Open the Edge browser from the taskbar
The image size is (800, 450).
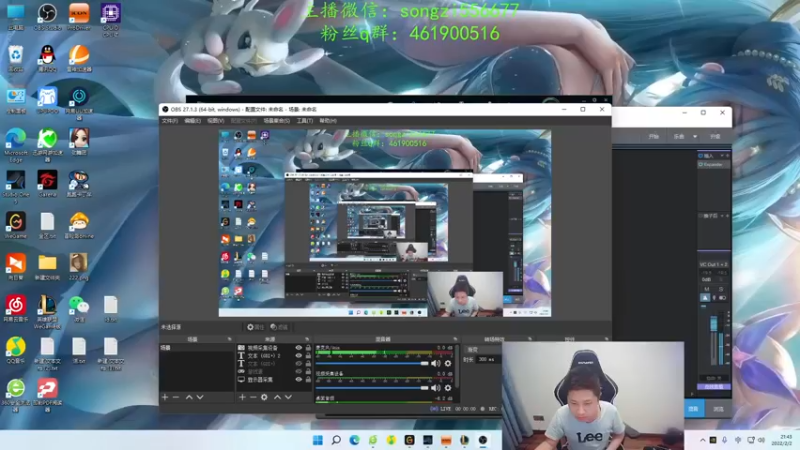[354, 440]
